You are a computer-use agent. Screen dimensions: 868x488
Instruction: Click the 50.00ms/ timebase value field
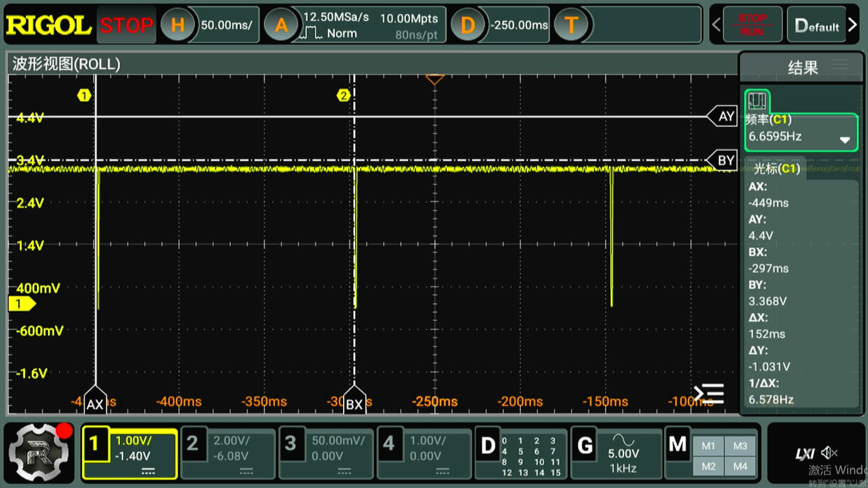(x=226, y=25)
